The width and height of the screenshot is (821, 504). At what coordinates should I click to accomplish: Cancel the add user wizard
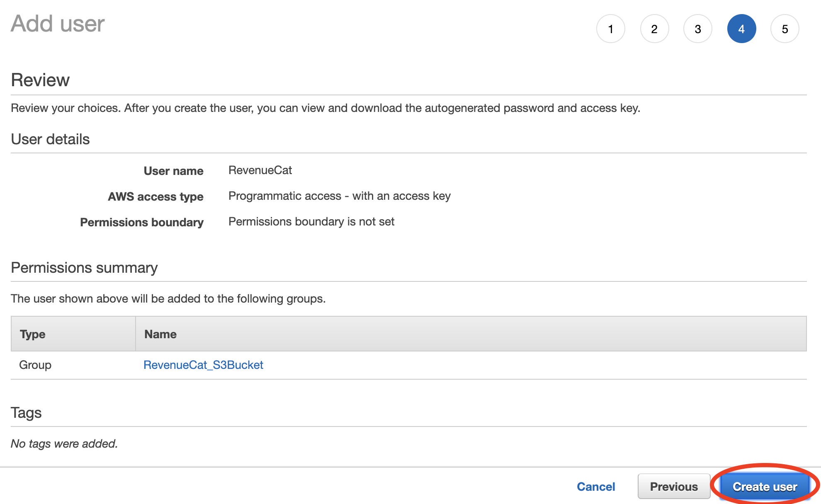point(596,487)
